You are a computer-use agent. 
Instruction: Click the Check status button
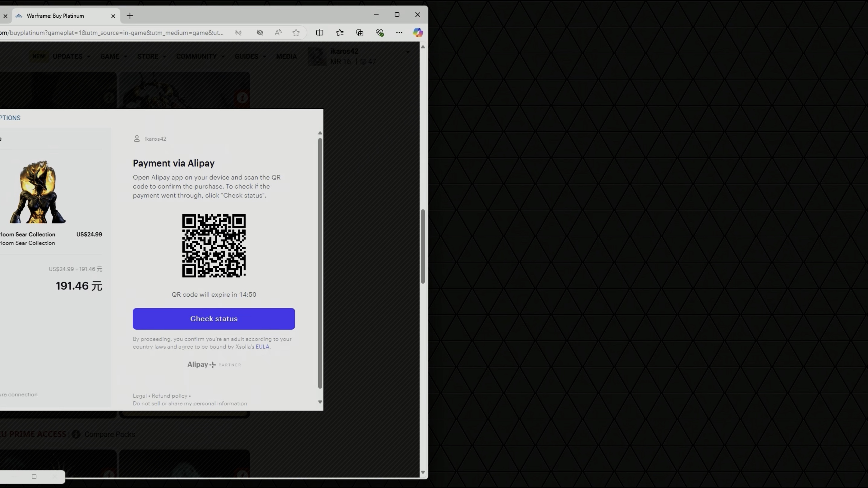tap(214, 319)
